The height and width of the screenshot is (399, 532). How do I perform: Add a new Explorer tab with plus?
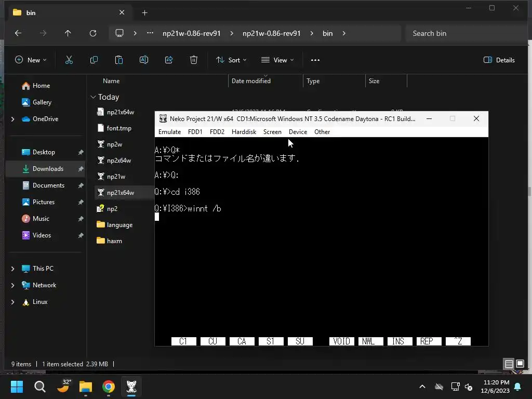click(144, 13)
